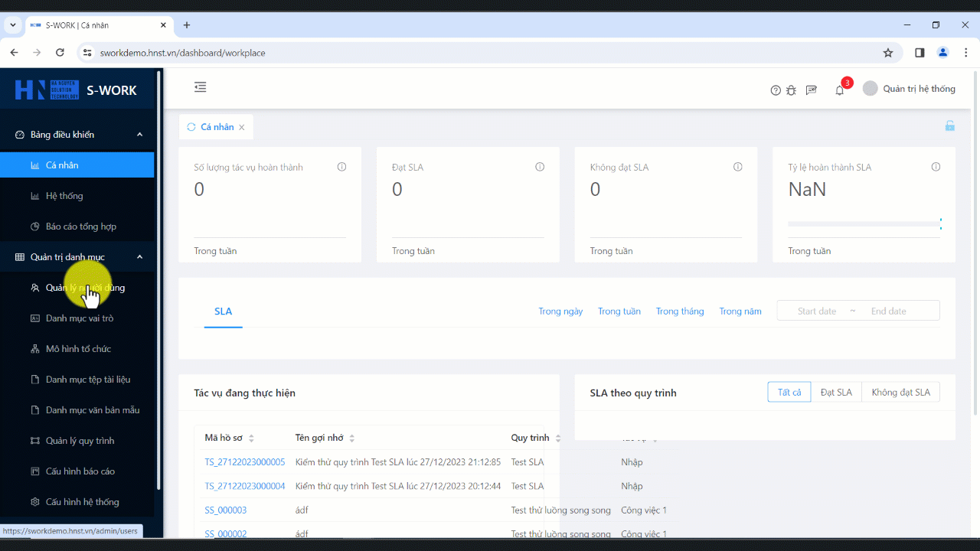Open the help question mark icon
Image resolution: width=980 pixels, height=551 pixels.
pos(776,90)
